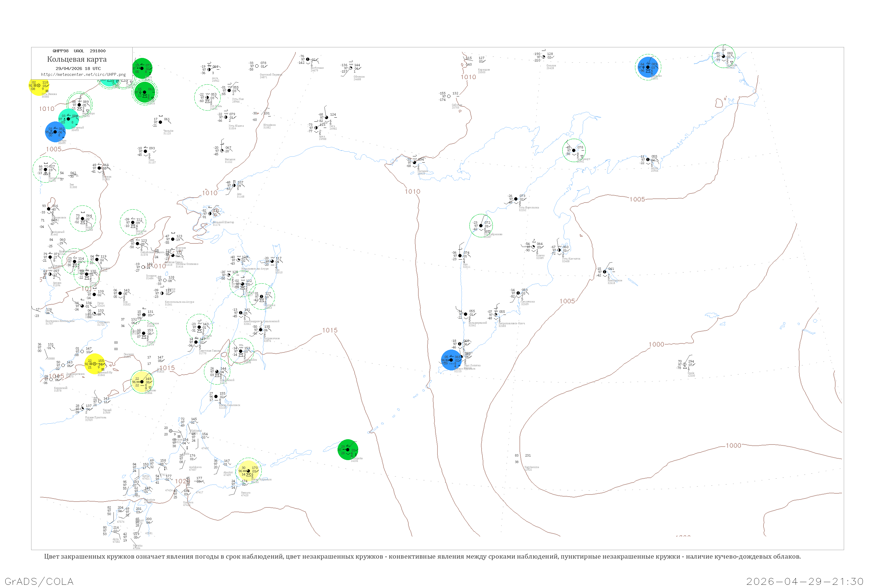Click the green-ringed Анадырь station marker
Viewport: 882px width, 588px height.
(x=723, y=56)
